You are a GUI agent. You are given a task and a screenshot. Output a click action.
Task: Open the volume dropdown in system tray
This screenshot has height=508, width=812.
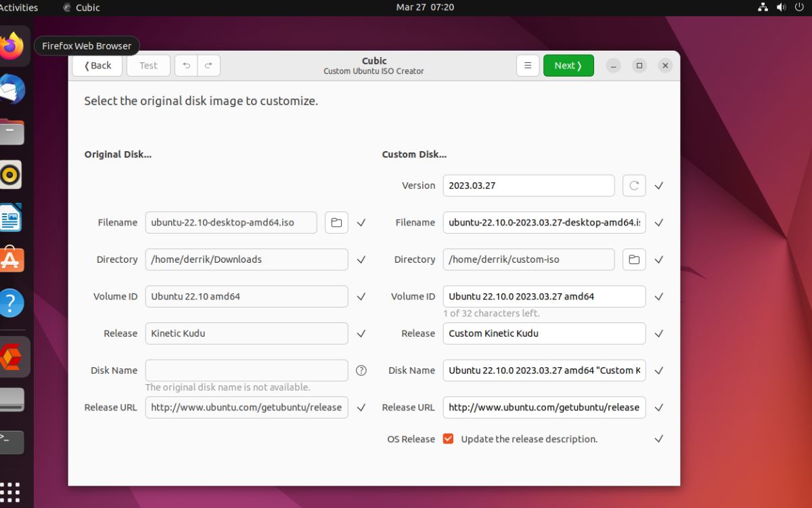coord(780,7)
